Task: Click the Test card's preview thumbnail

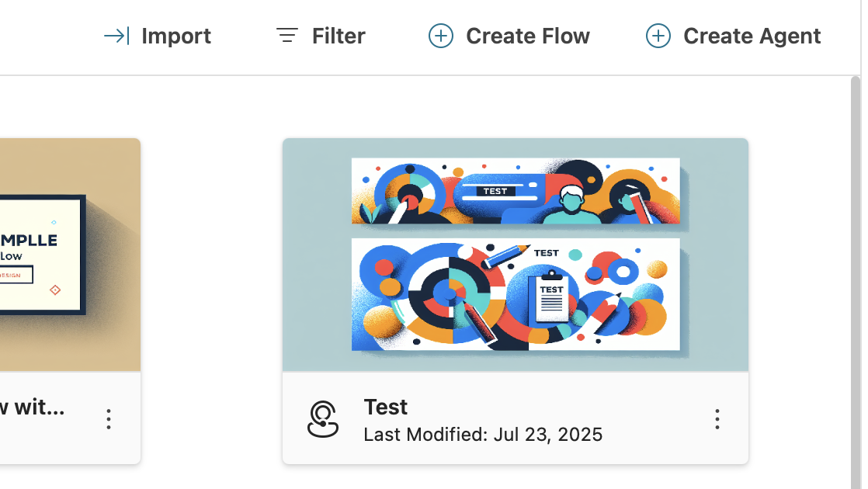Action: pos(515,252)
